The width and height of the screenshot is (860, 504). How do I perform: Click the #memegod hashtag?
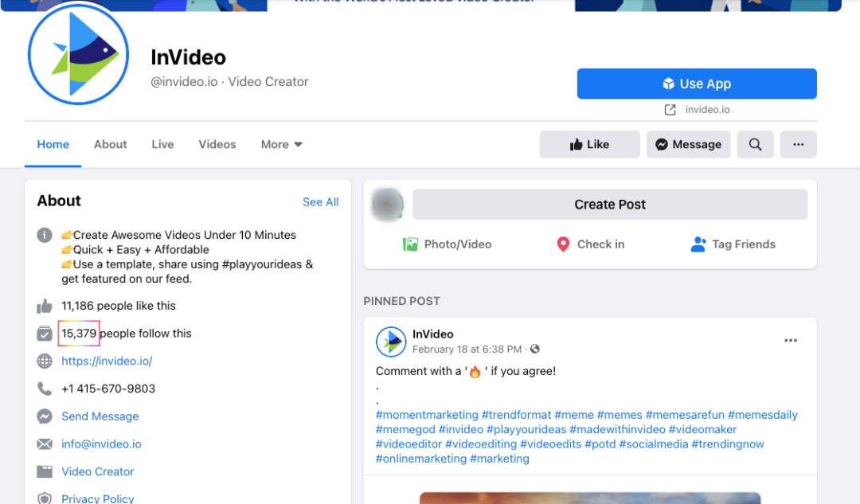(x=405, y=429)
